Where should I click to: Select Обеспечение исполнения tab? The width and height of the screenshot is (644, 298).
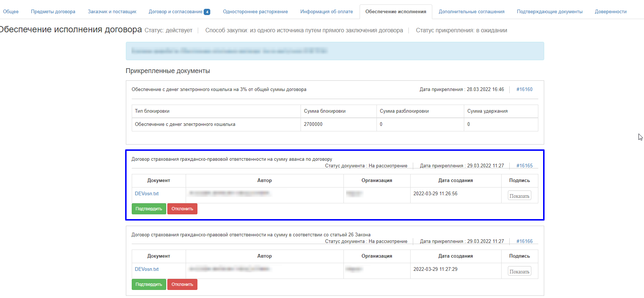click(x=396, y=12)
